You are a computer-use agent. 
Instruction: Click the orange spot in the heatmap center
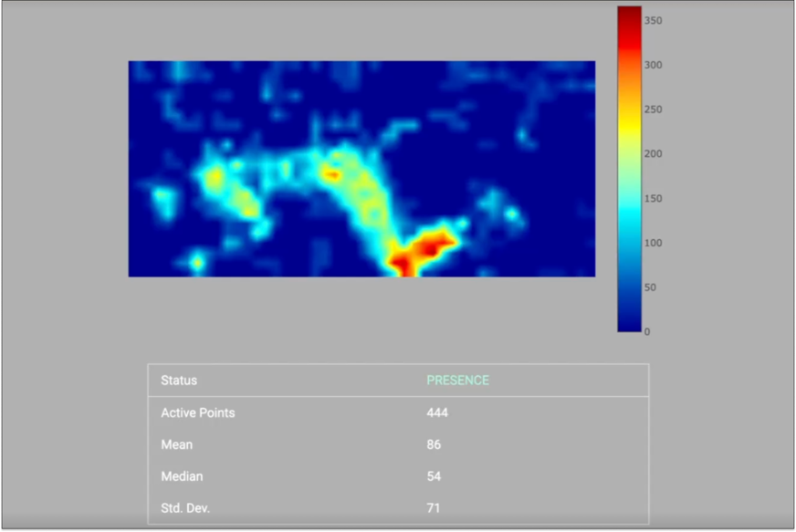[332, 173]
